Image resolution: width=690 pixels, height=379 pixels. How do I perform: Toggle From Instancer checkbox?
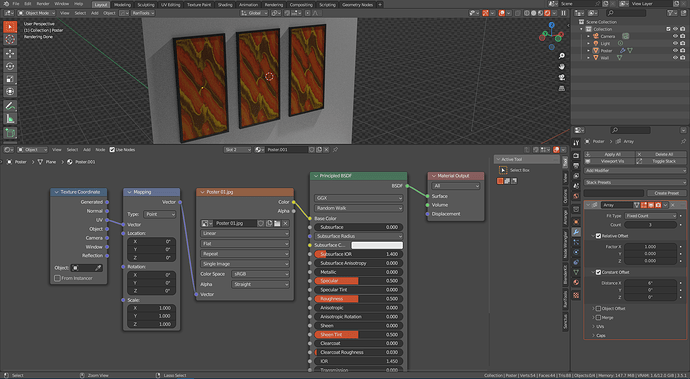(57, 278)
